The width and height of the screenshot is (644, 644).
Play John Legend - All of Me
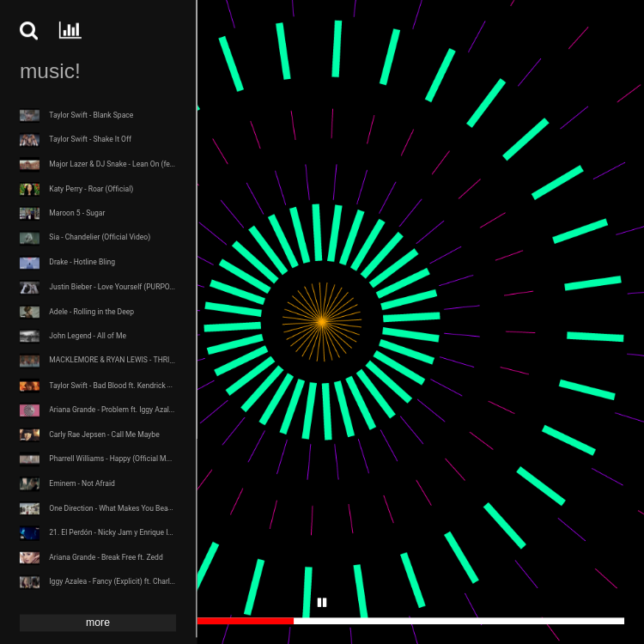click(x=88, y=336)
